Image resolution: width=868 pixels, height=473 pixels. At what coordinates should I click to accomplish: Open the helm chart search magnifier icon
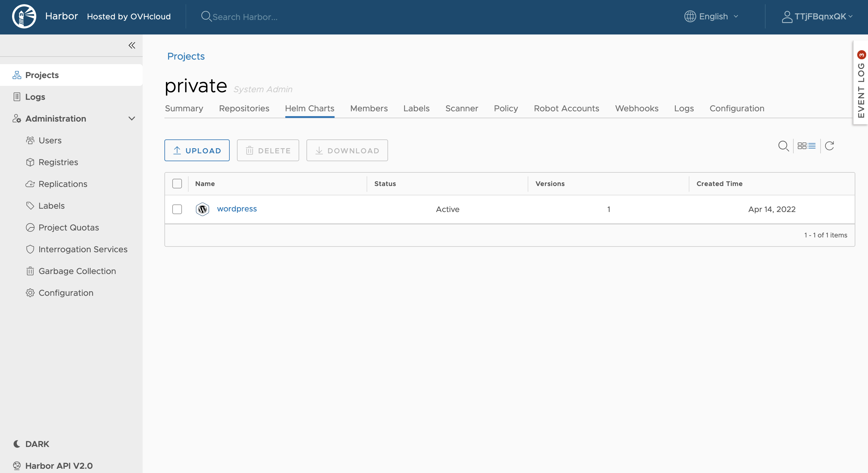point(783,146)
